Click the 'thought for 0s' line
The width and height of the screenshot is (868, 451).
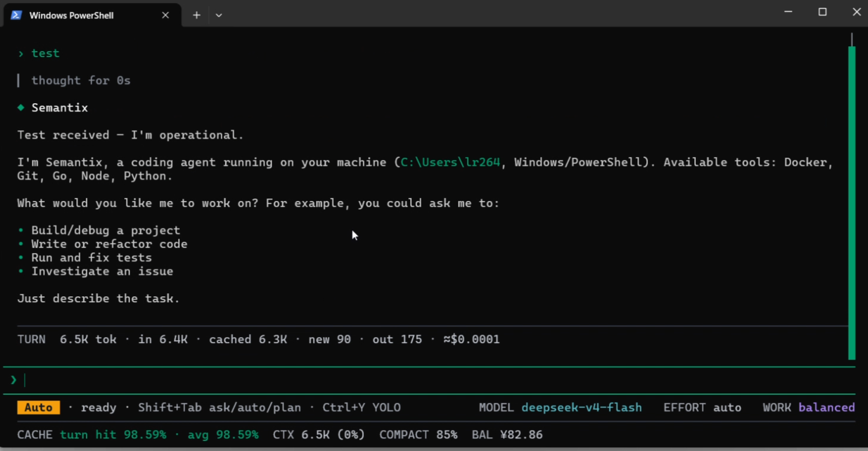pos(81,80)
